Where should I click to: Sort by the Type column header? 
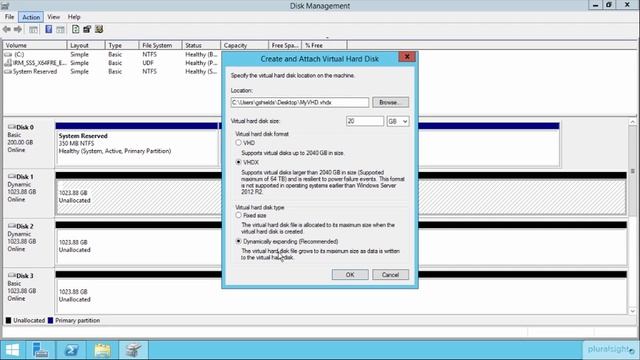coord(122,45)
